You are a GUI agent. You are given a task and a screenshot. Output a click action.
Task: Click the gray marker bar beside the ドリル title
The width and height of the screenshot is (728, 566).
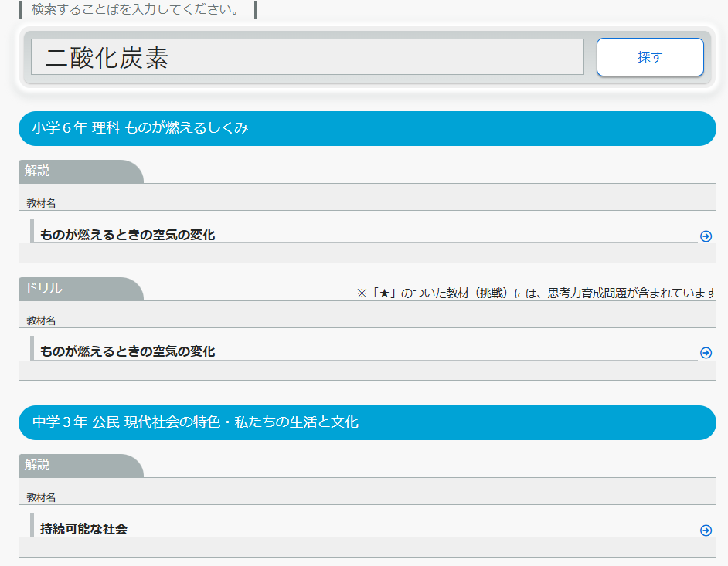(x=32, y=348)
